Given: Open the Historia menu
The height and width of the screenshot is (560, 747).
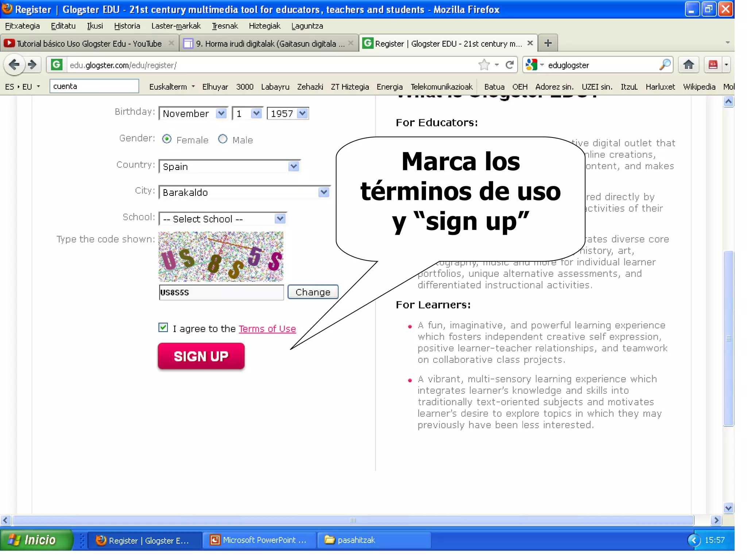Looking at the screenshot, I should [127, 26].
